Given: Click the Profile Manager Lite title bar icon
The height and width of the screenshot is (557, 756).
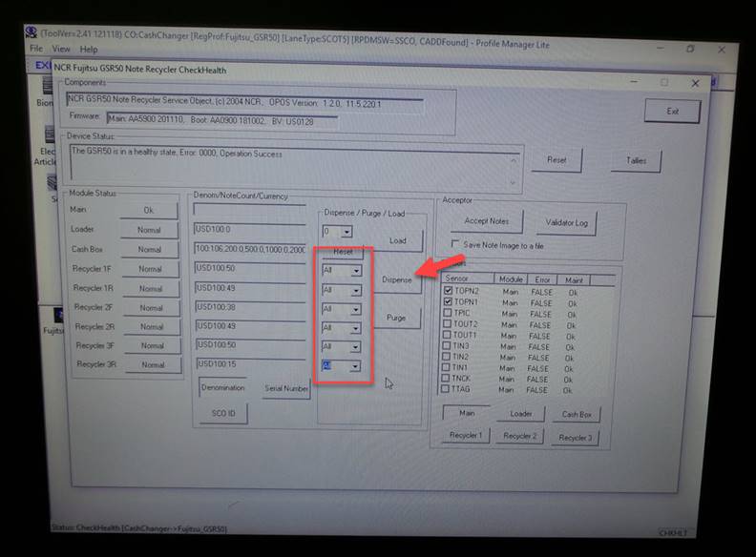Looking at the screenshot, I should click(31, 32).
